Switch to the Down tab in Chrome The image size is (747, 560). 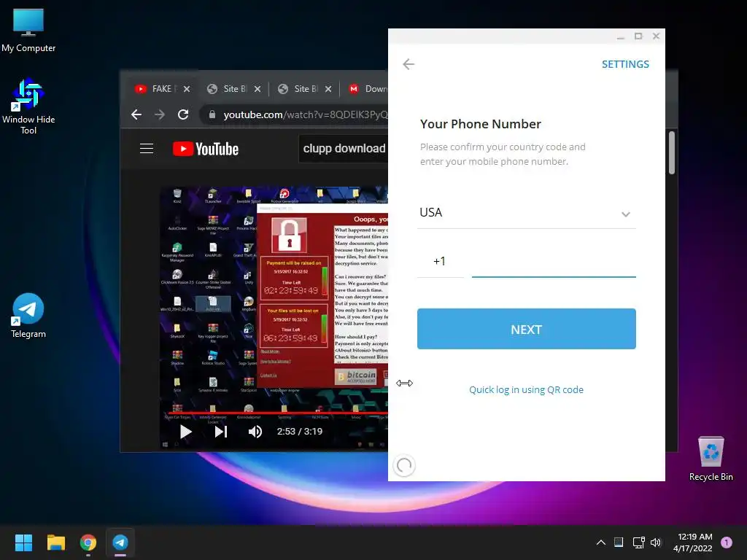pyautogui.click(x=367, y=89)
